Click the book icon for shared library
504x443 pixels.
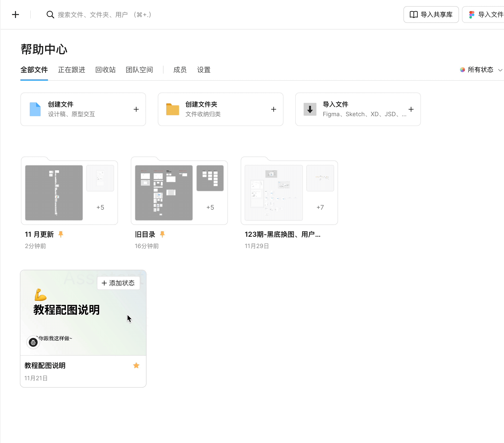414,15
